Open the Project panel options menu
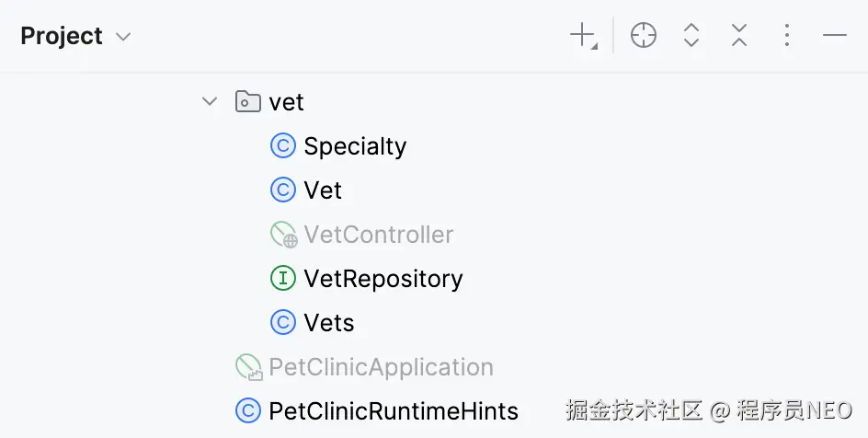The image size is (868, 438). (x=787, y=36)
